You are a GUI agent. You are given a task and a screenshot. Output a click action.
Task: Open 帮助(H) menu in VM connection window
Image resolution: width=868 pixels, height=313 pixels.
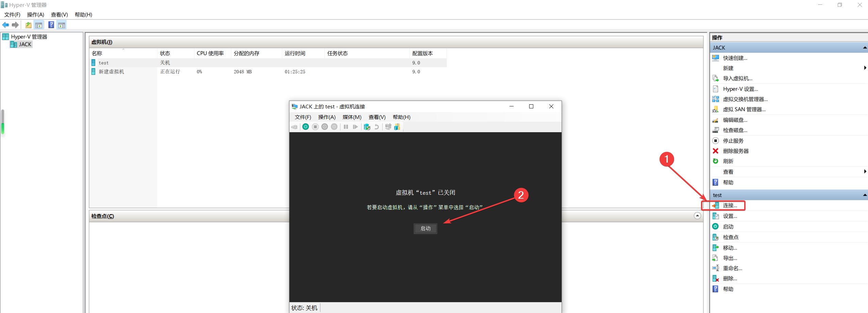(402, 117)
